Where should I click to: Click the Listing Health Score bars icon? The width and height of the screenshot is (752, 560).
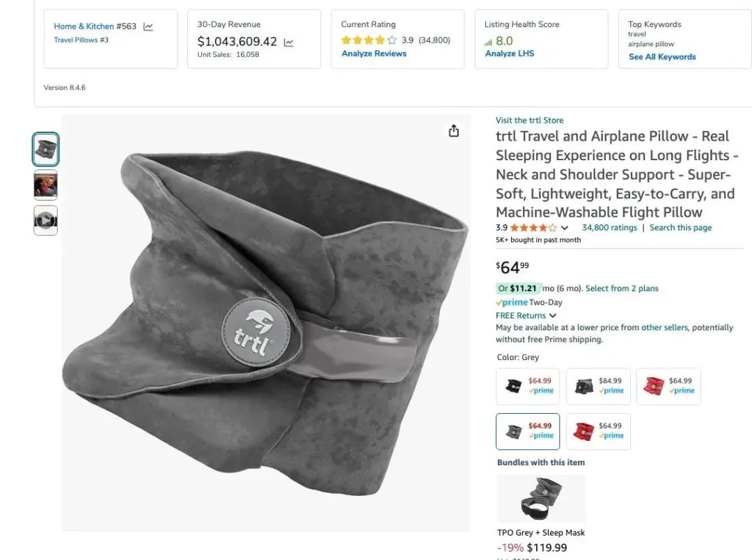coord(488,42)
